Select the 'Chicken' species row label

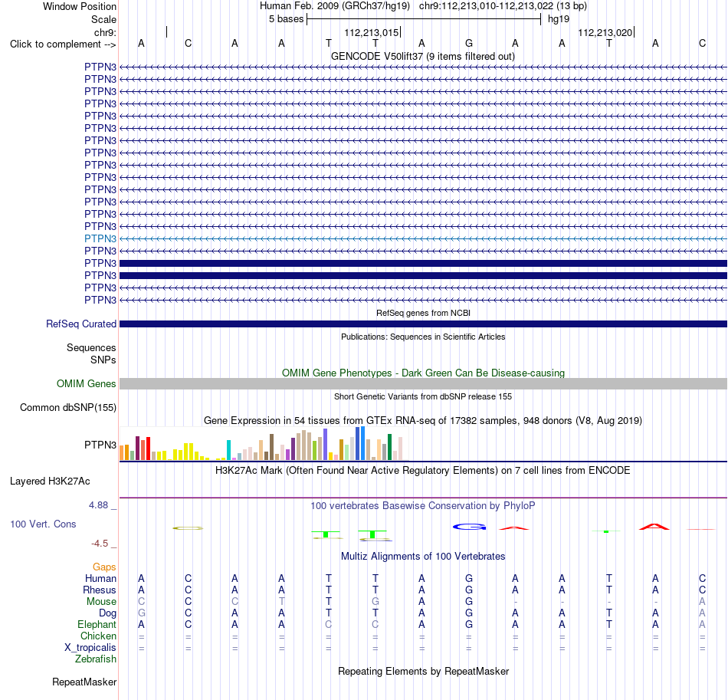98,636
